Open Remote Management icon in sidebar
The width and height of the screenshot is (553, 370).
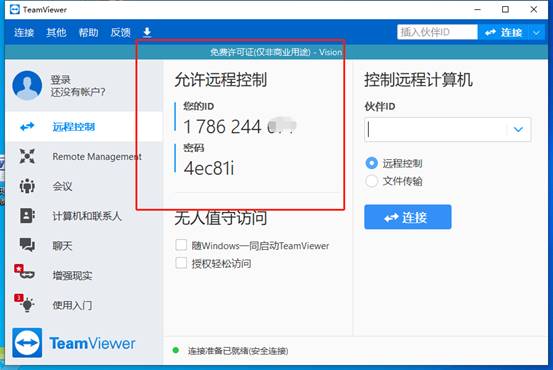(x=27, y=156)
